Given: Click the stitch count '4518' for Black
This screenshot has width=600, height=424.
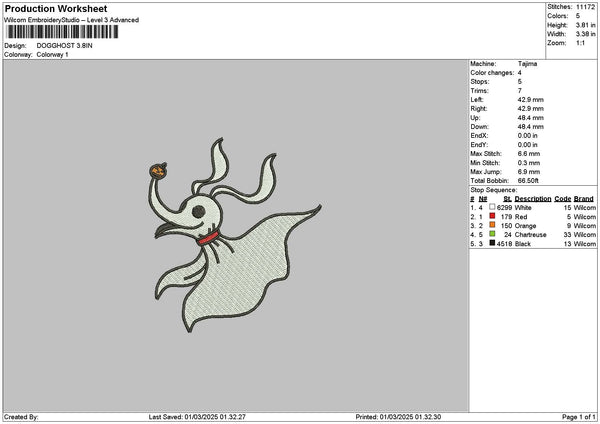Looking at the screenshot, I should [x=504, y=244].
